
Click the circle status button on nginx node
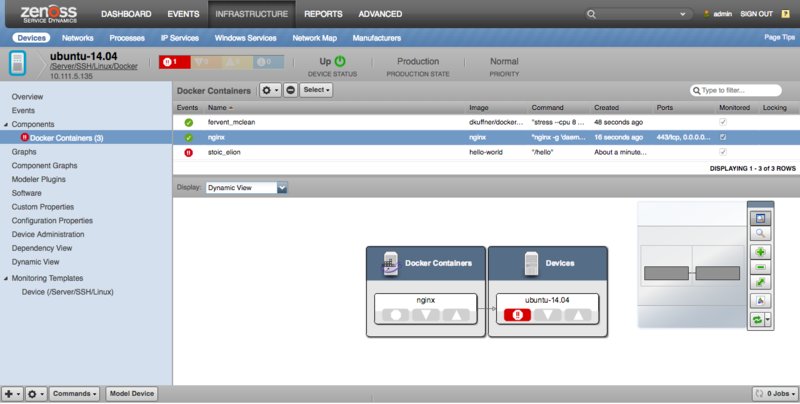[395, 315]
